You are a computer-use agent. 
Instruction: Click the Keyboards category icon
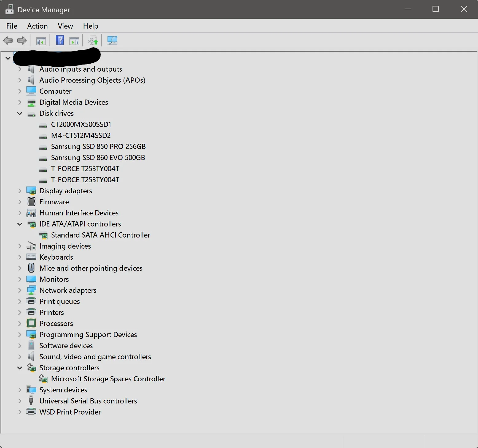point(31,257)
